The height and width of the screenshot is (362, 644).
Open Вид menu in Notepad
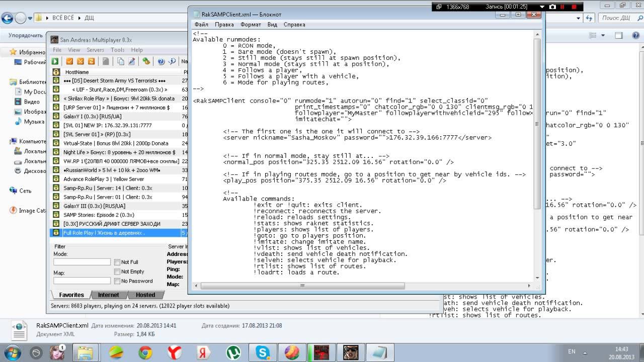tap(272, 24)
